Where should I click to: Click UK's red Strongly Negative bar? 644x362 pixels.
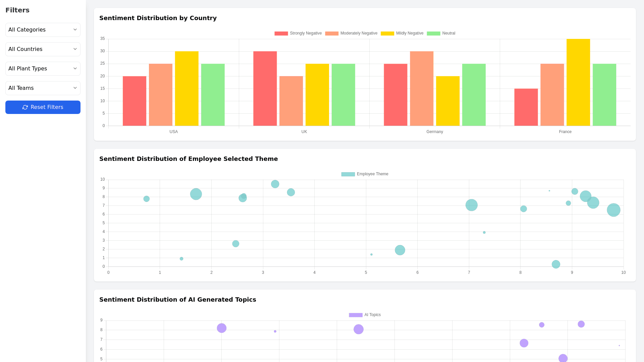point(265,88)
